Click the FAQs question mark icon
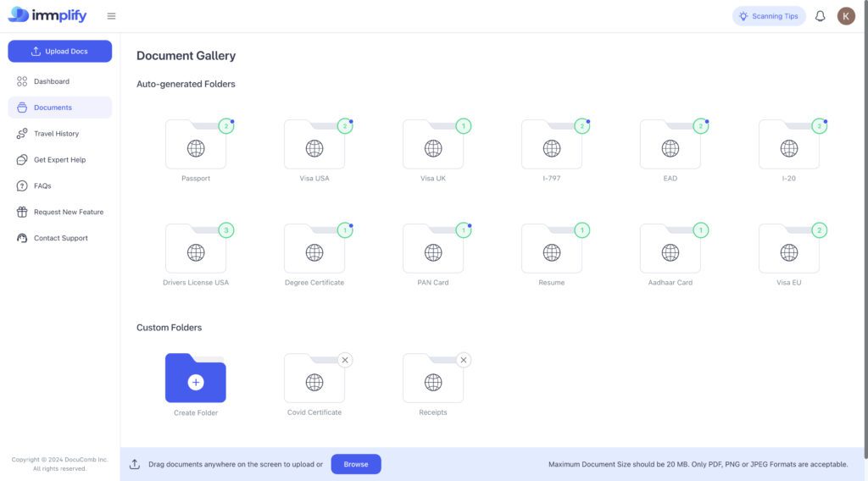 click(22, 186)
